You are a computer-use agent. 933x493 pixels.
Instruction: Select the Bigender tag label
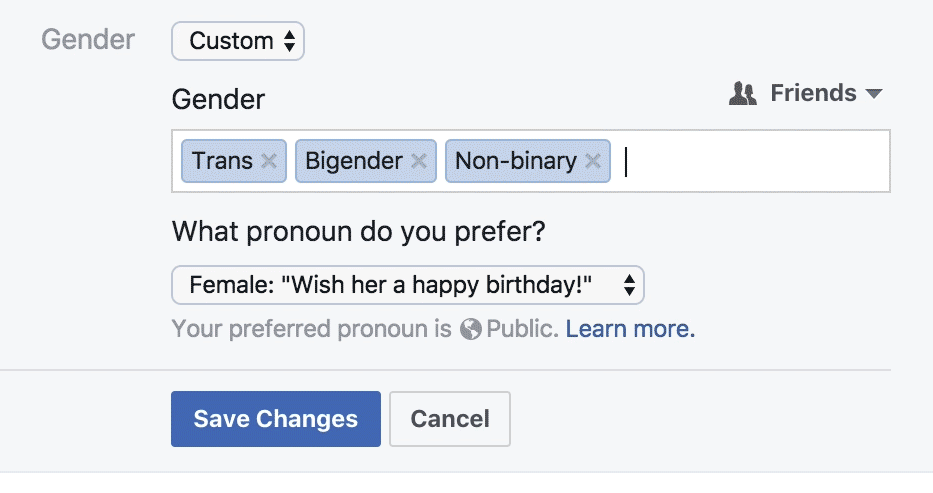(x=354, y=161)
